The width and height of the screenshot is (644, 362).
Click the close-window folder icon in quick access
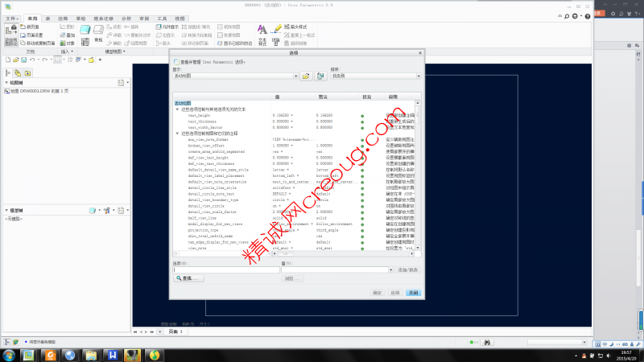click(91, 60)
